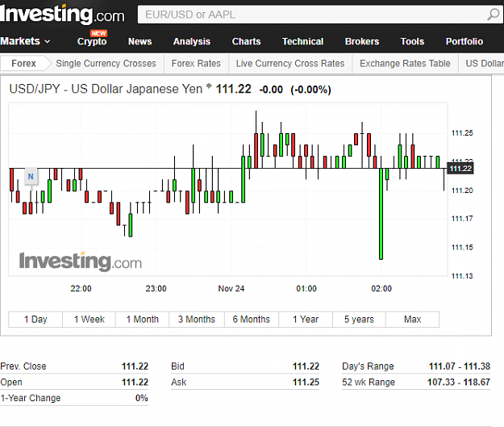Select the Max chart range
Screen dimensions: 504x427
(412, 319)
